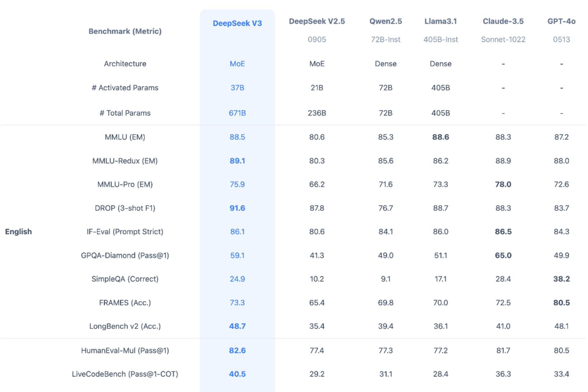Click the MMLU (EM) row label

coord(125,137)
